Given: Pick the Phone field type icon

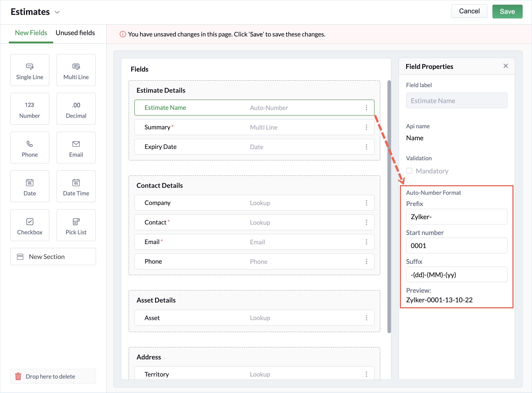Looking at the screenshot, I should [x=30, y=144].
